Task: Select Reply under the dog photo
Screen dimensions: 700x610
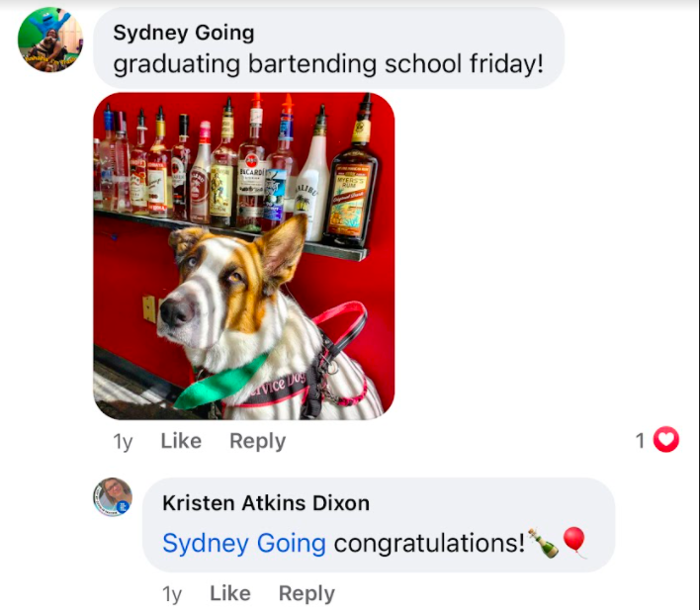Action: point(257,441)
